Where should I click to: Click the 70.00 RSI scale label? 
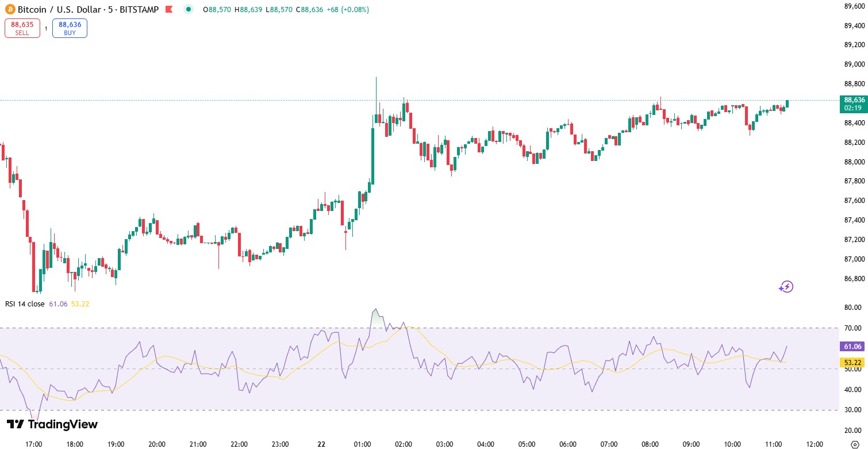(853, 328)
